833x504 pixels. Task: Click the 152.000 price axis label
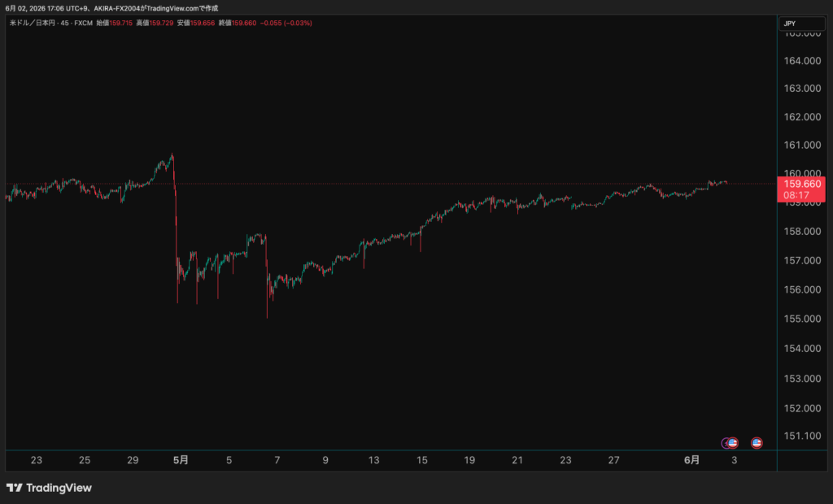pos(802,408)
